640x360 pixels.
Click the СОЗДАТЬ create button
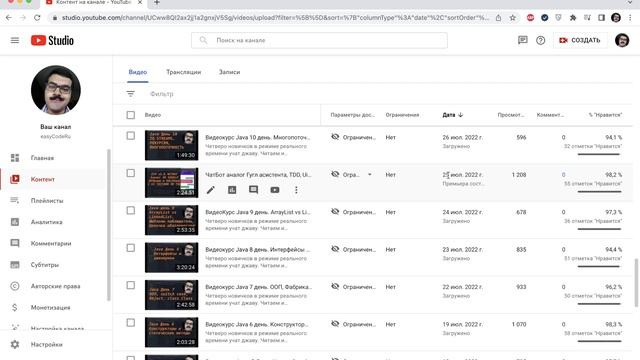pos(580,40)
